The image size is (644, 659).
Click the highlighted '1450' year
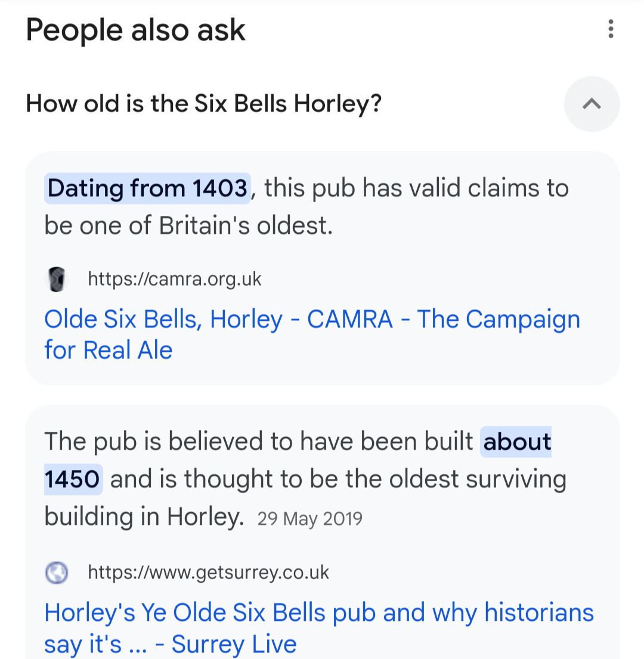pyautogui.click(x=73, y=479)
